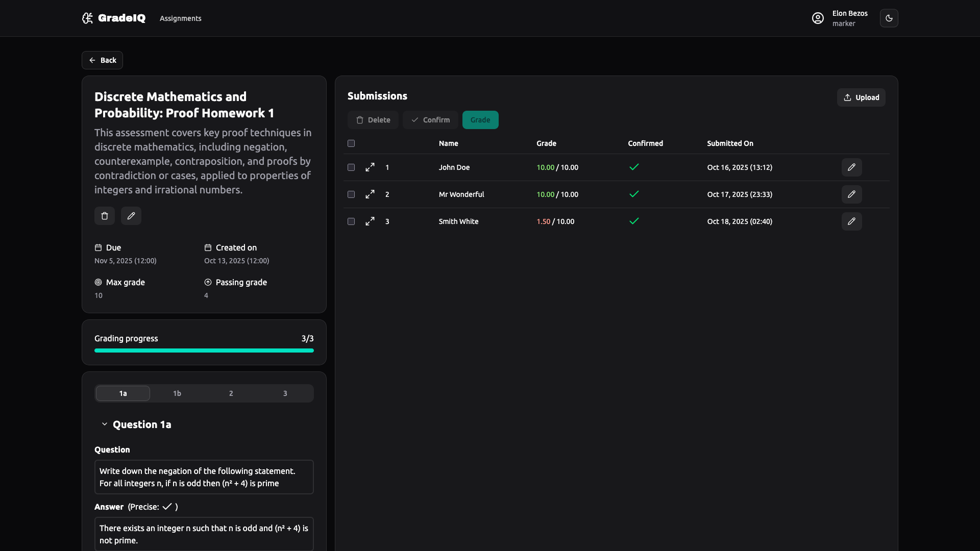Viewport: 980px width, 551px height.
Task: Click the assignment trash delete icon
Action: (x=105, y=216)
